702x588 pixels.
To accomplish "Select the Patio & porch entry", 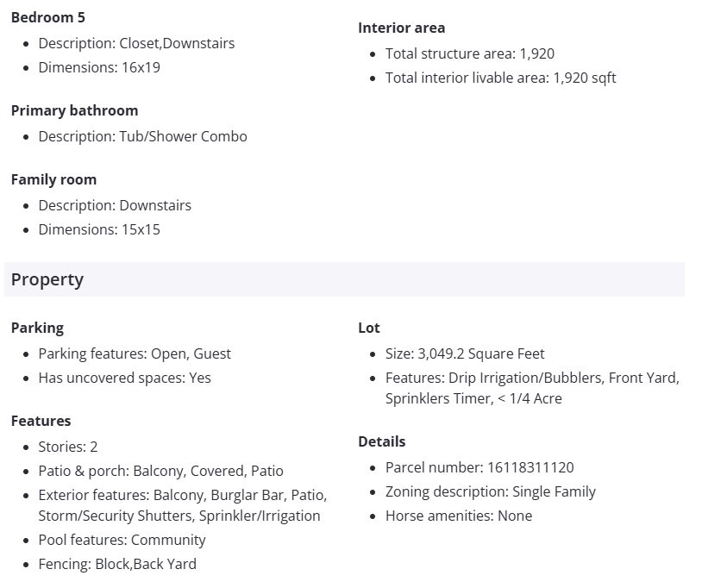I will (160, 471).
